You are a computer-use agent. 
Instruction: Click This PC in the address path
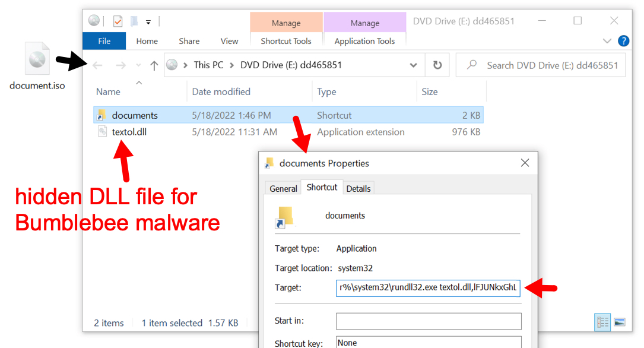click(209, 65)
